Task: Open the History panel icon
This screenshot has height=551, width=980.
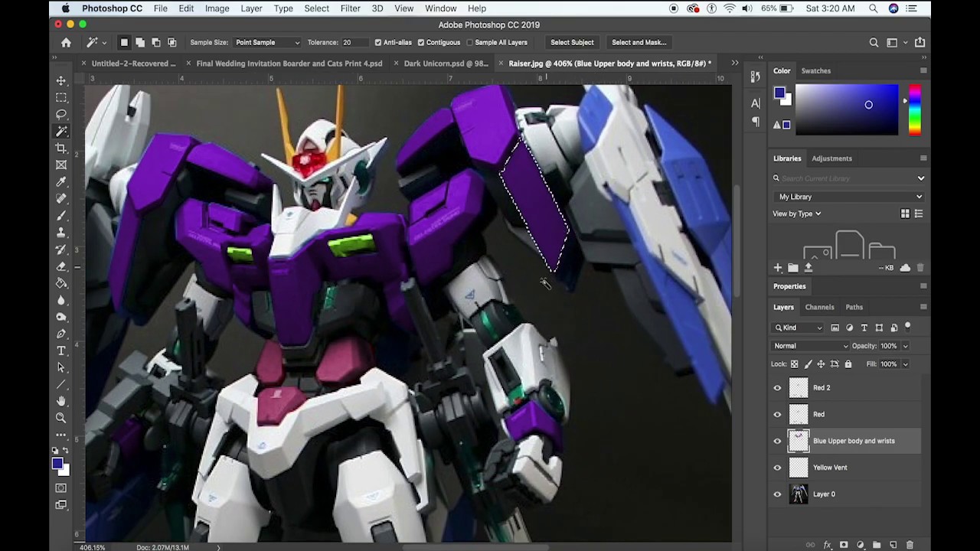Action: click(x=756, y=77)
